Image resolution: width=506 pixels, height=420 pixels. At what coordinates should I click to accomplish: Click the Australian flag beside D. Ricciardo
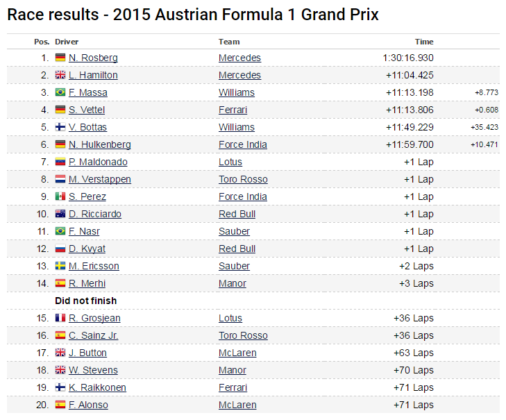60,214
